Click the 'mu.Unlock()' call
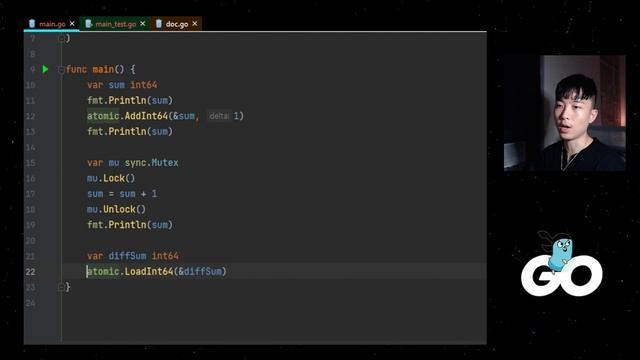 (x=116, y=209)
